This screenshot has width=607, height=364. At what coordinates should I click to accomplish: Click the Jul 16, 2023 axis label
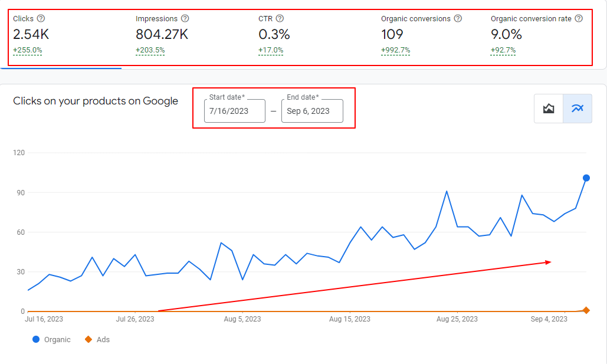click(44, 319)
